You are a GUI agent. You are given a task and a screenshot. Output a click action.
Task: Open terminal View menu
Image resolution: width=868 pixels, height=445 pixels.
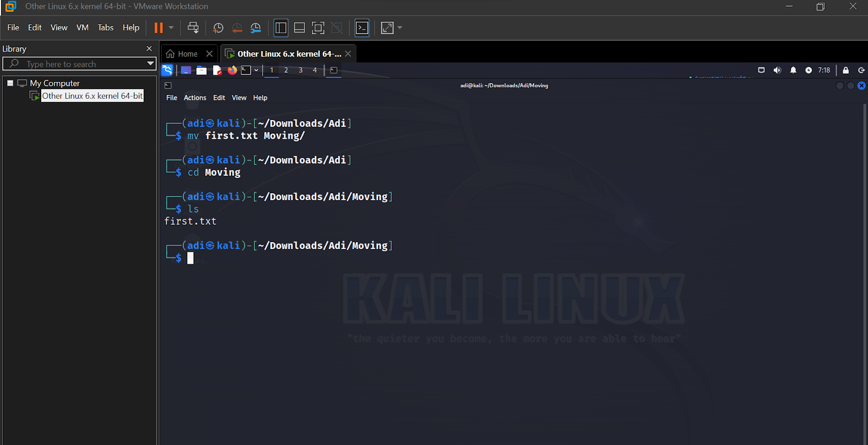coord(239,98)
